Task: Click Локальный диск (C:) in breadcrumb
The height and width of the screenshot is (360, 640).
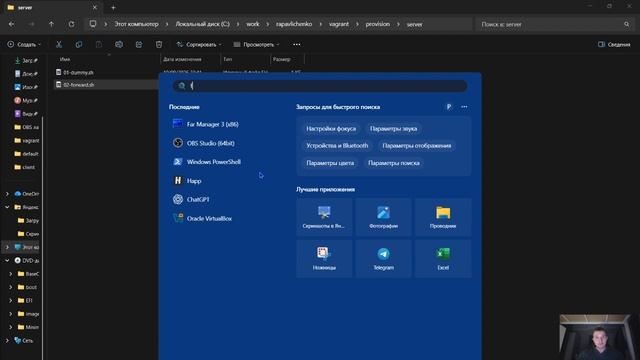Action: pyautogui.click(x=202, y=24)
